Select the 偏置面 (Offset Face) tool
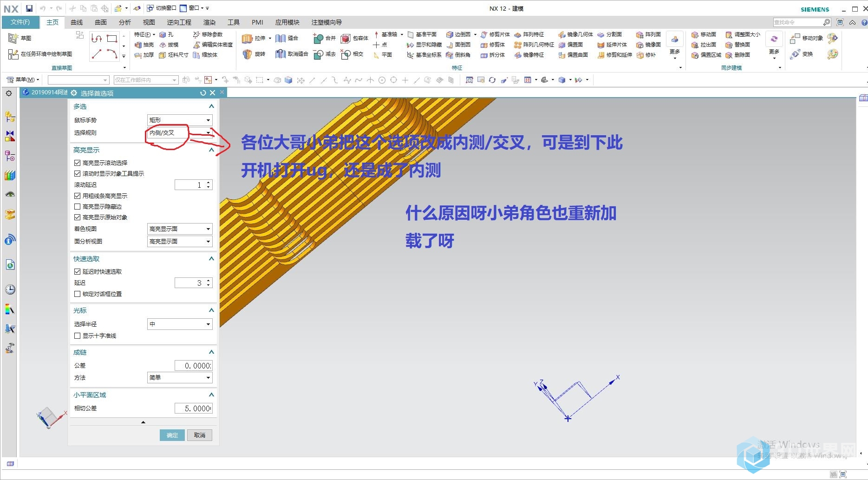 [x=570, y=45]
